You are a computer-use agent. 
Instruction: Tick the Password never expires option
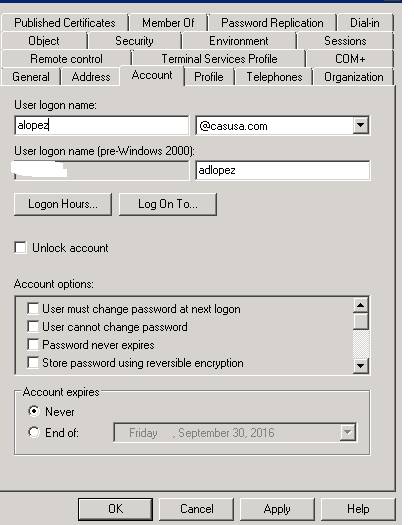pyautogui.click(x=33, y=345)
